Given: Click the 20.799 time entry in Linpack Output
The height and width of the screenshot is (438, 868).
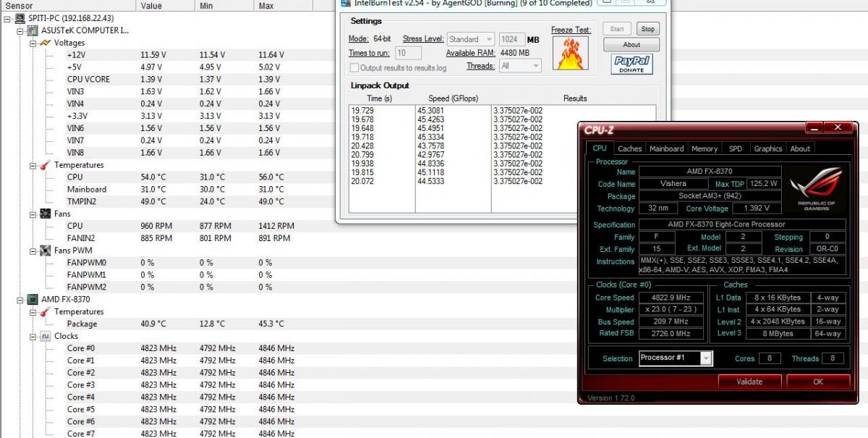Looking at the screenshot, I should [x=362, y=155].
